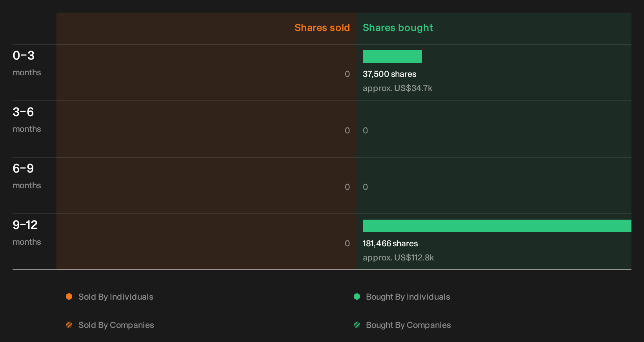Viewport: 644px width, 342px height.
Task: Select the 9-12 months row label
Action: [27, 233]
